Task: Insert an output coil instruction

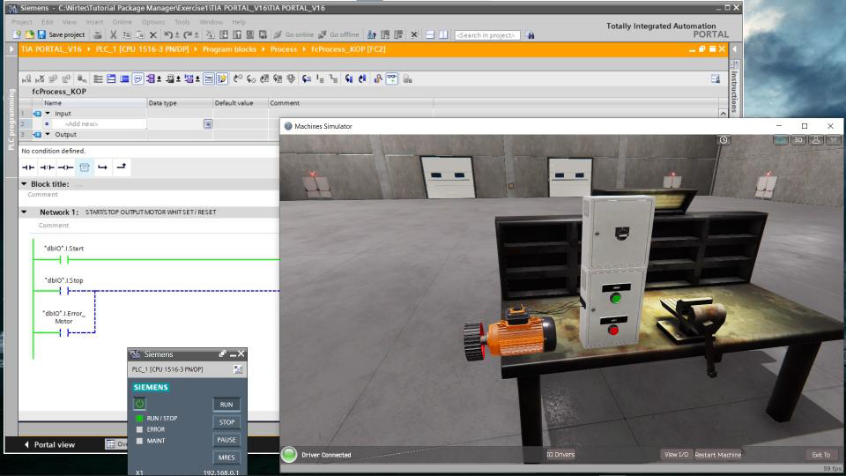Action: pos(66,167)
